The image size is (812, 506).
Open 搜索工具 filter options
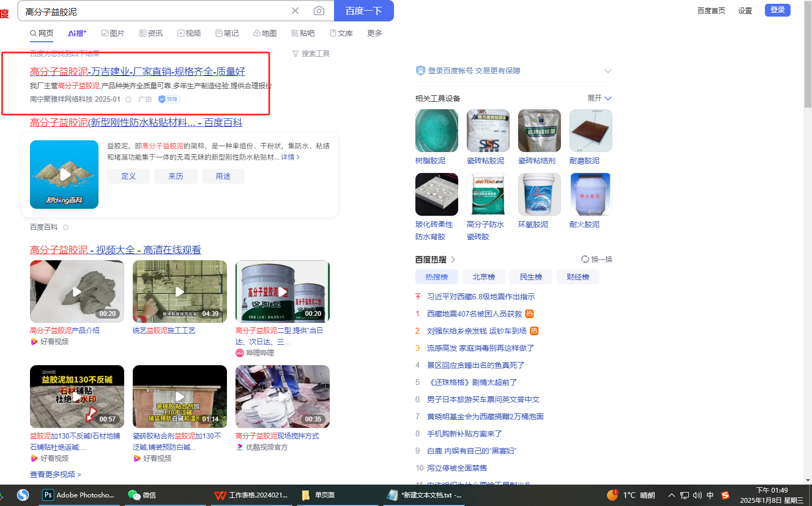point(310,54)
